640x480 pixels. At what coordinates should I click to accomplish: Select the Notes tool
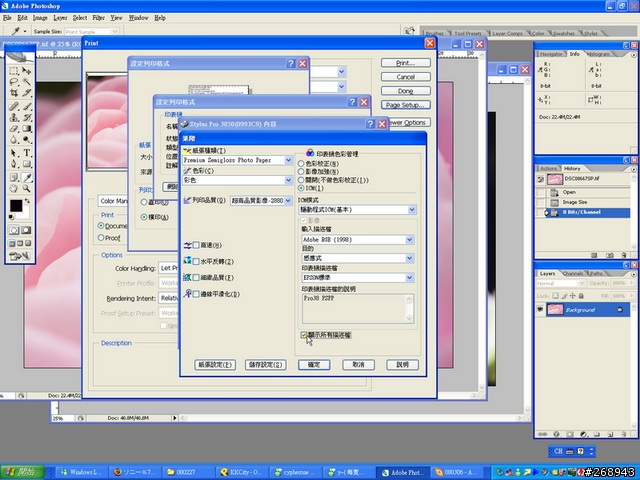[13, 178]
